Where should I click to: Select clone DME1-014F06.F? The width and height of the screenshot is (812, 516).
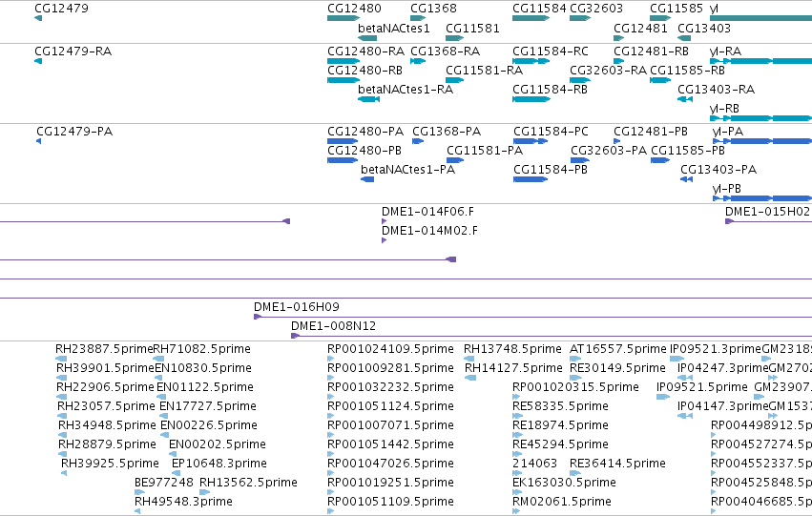pyautogui.click(x=427, y=212)
